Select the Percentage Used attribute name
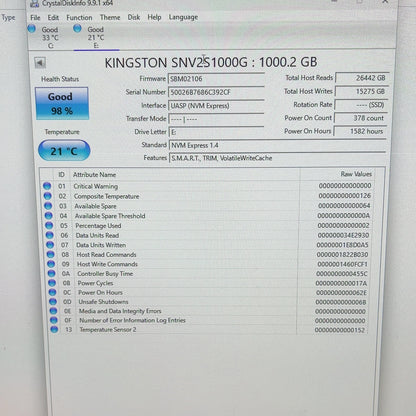 [98, 226]
